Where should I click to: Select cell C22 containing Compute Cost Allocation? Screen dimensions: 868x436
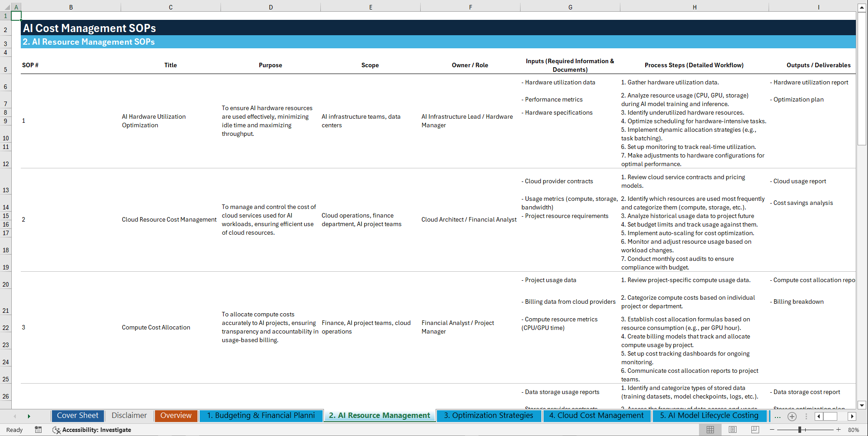(x=156, y=327)
